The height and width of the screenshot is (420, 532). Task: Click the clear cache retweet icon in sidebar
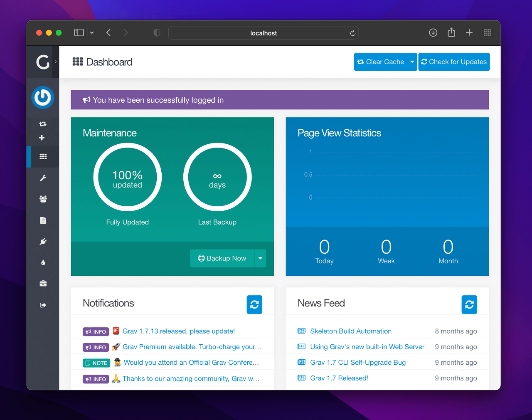click(x=43, y=124)
